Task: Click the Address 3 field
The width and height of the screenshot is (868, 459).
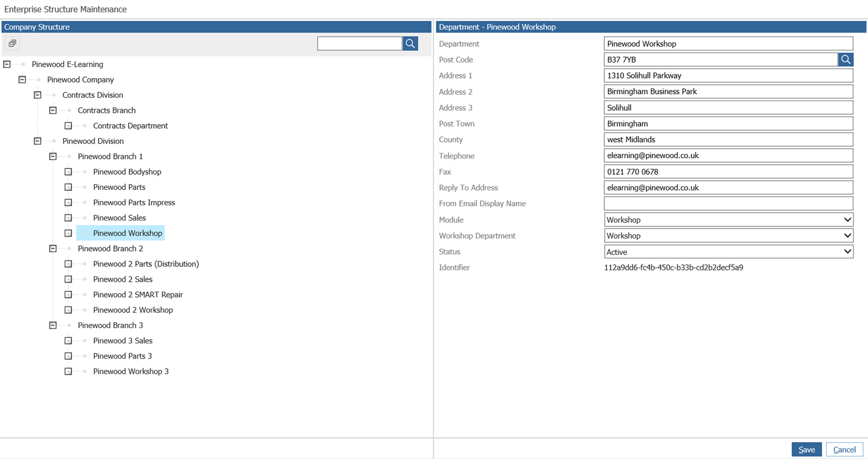Action: click(x=728, y=108)
